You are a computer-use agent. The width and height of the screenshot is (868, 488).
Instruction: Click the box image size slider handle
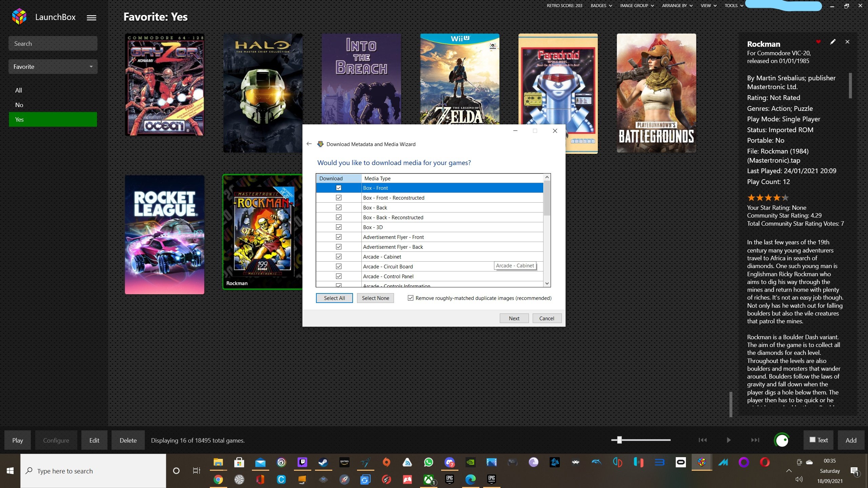pos(619,440)
